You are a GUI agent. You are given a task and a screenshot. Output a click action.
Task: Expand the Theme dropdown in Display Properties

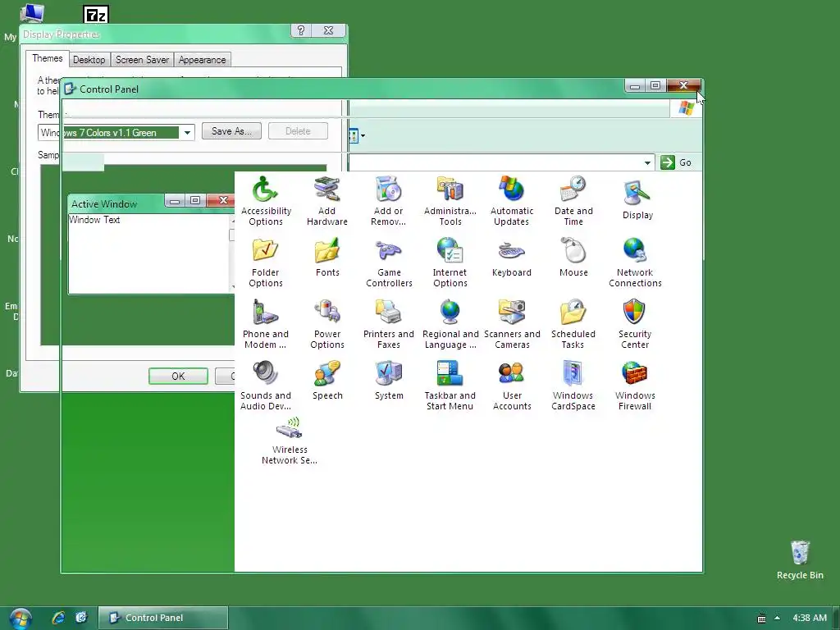(x=187, y=132)
